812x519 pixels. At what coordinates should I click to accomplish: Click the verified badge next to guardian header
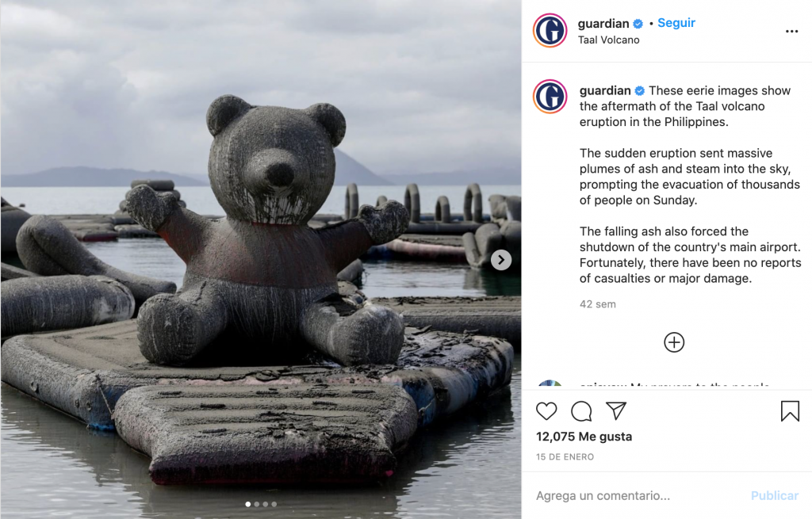coord(638,24)
